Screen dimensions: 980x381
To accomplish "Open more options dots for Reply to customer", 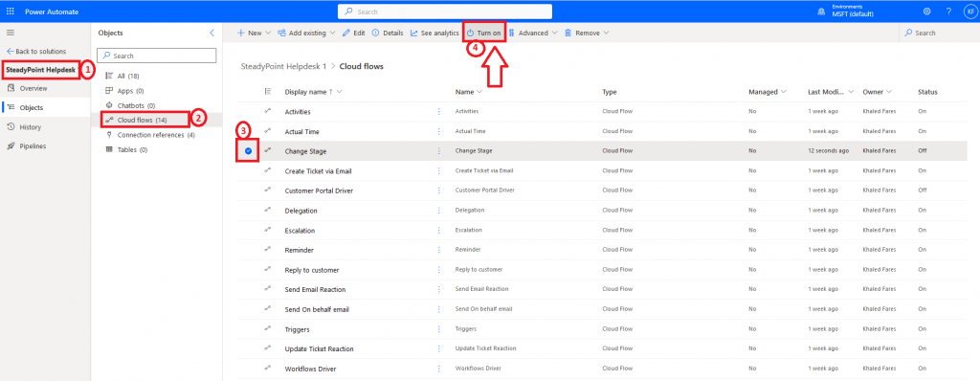I will click(x=438, y=270).
